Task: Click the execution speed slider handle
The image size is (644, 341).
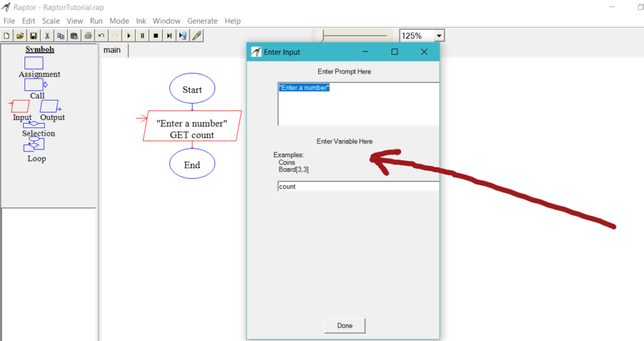Action: coord(321,36)
